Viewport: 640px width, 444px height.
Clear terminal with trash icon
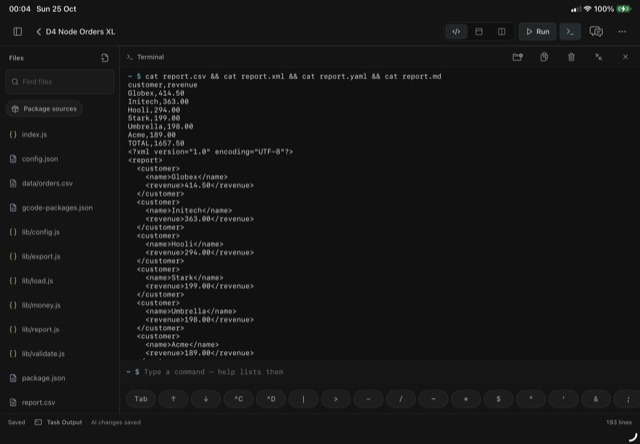point(571,57)
